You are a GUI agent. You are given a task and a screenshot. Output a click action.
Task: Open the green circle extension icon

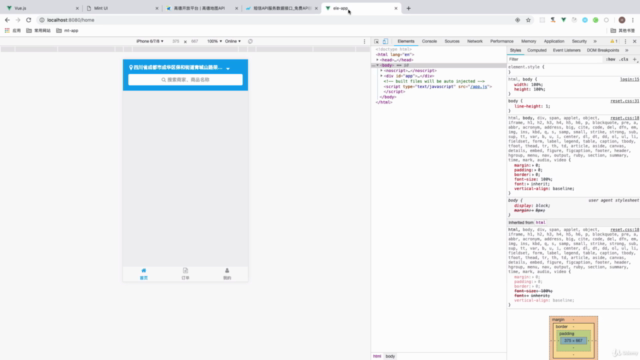pos(596,20)
